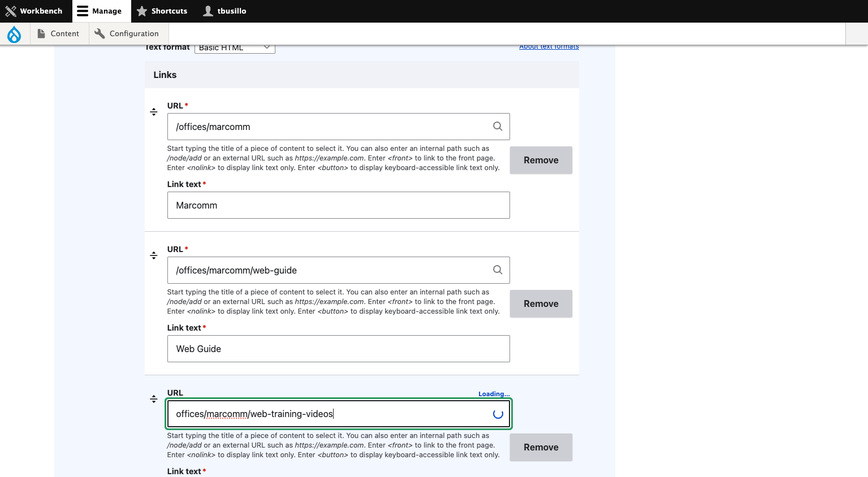Screen dimensions: 868x477
Task: Click the user silhouette icon beside tbusillo
Action: (x=208, y=11)
